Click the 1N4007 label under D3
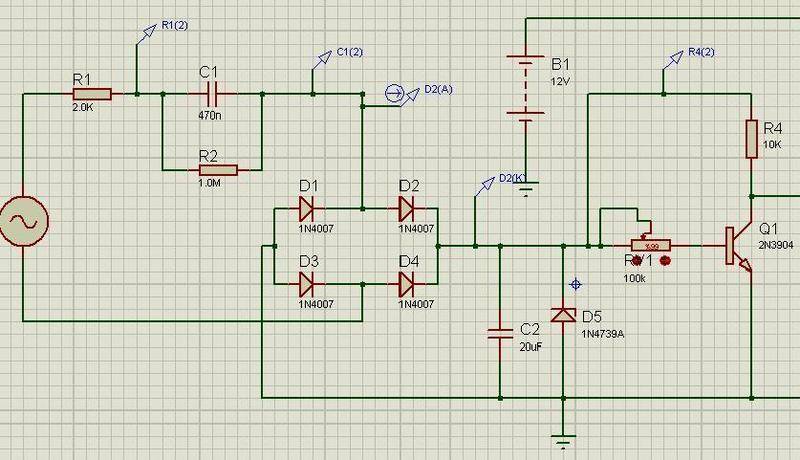Viewport: 800px width, 460px height. [316, 304]
